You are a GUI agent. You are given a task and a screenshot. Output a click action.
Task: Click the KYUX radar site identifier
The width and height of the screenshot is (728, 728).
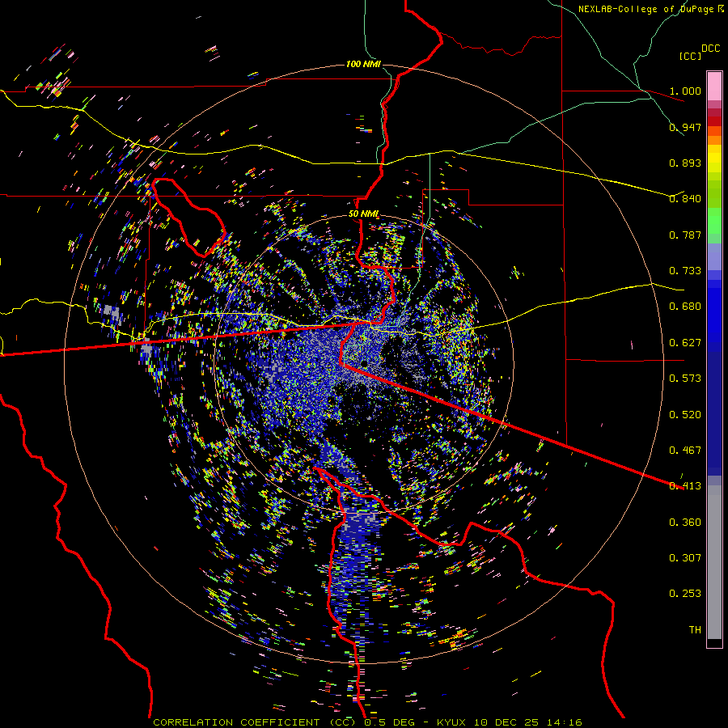point(451,722)
